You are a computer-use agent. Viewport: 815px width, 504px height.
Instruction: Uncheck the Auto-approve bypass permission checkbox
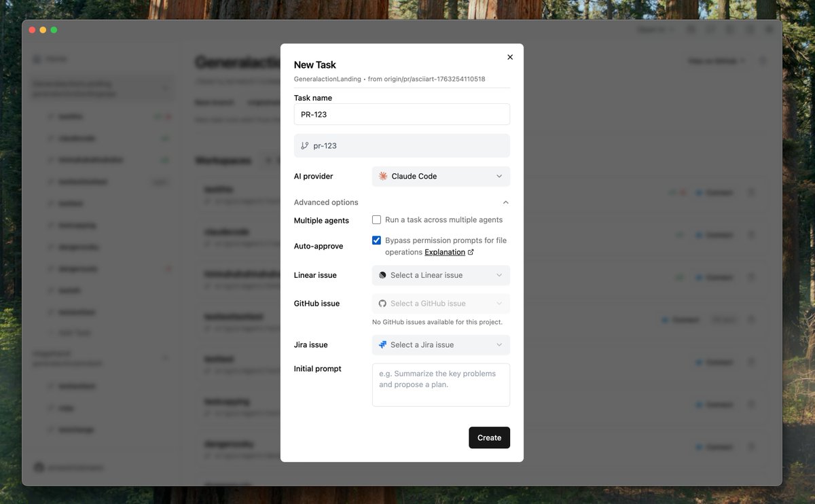tap(376, 240)
